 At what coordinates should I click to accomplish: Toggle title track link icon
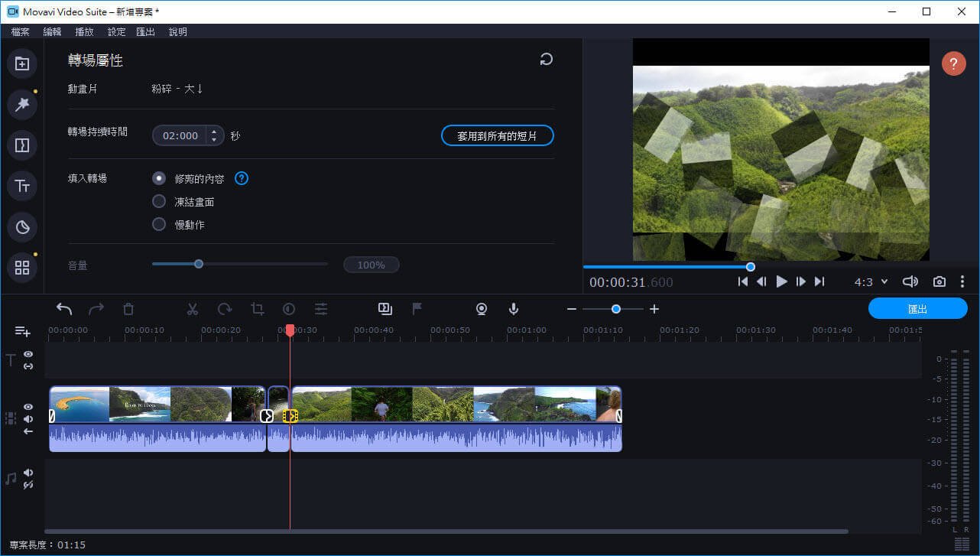pyautogui.click(x=28, y=366)
